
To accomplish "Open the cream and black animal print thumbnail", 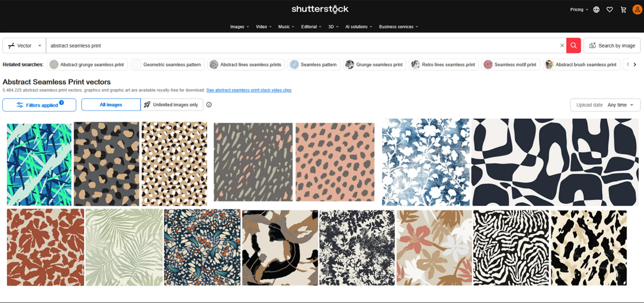I will point(589,248).
